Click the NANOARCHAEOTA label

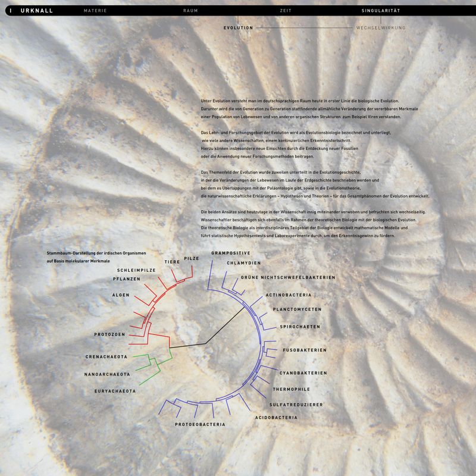pos(107,374)
